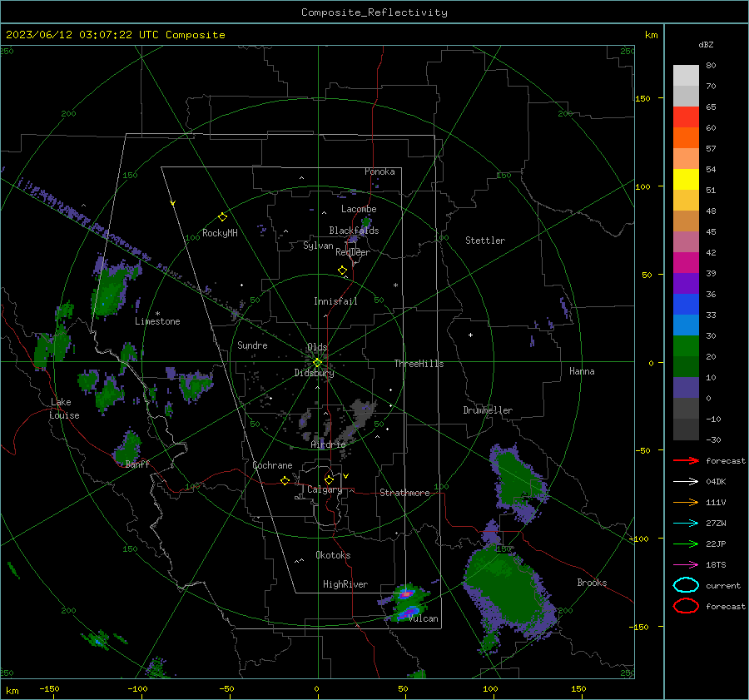Click the Drumheller label
749x700 pixels.
pyautogui.click(x=488, y=410)
